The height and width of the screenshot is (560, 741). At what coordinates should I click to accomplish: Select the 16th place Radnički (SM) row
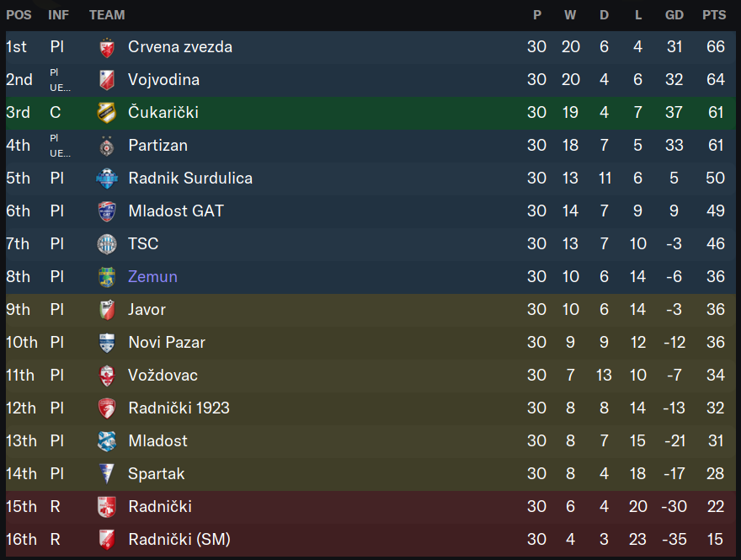pyautogui.click(x=370, y=540)
